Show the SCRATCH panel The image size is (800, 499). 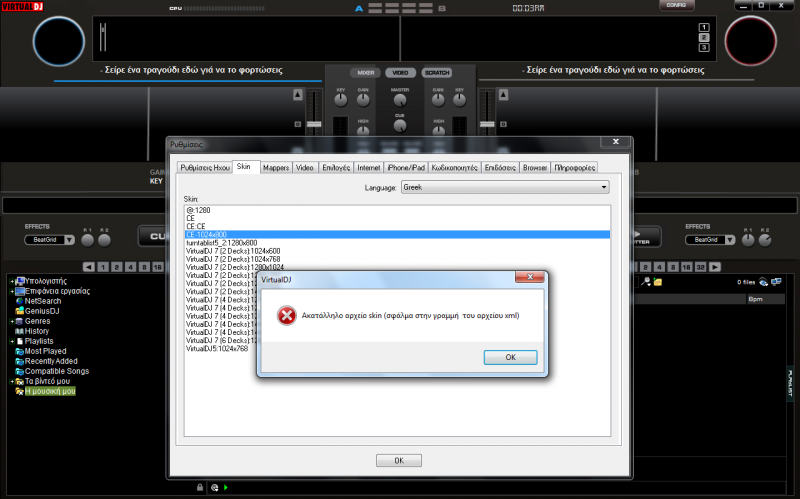click(x=437, y=72)
